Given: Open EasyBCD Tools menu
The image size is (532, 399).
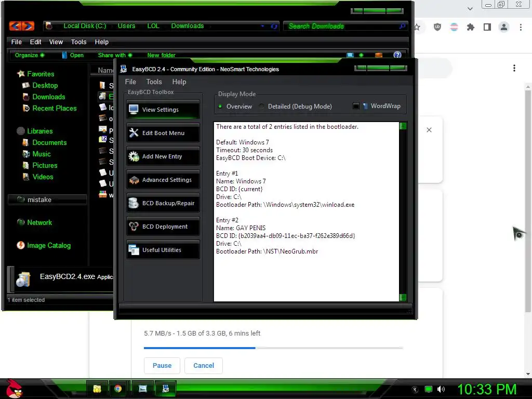Looking at the screenshot, I should 154,82.
